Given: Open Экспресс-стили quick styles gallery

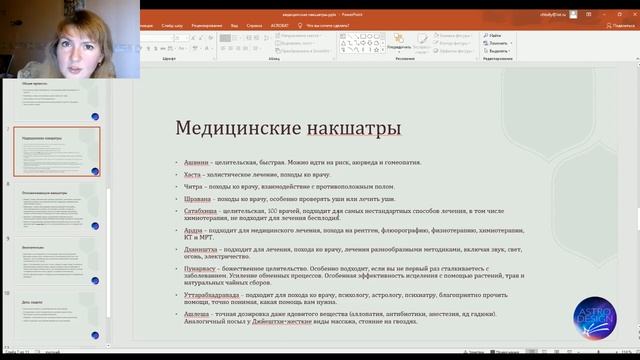Looking at the screenshot, I should pyautogui.click(x=421, y=43).
